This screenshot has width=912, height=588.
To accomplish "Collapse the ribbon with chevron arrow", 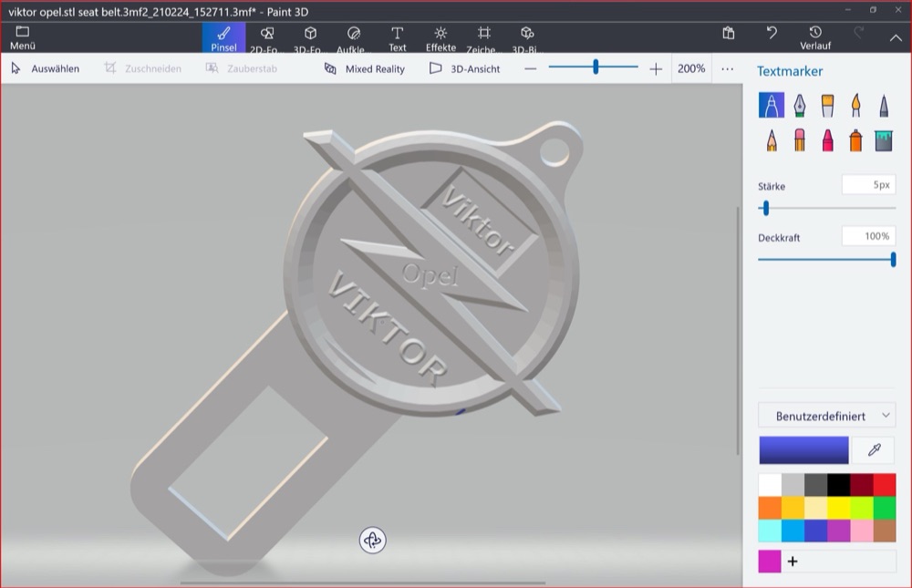I will pyautogui.click(x=896, y=37).
